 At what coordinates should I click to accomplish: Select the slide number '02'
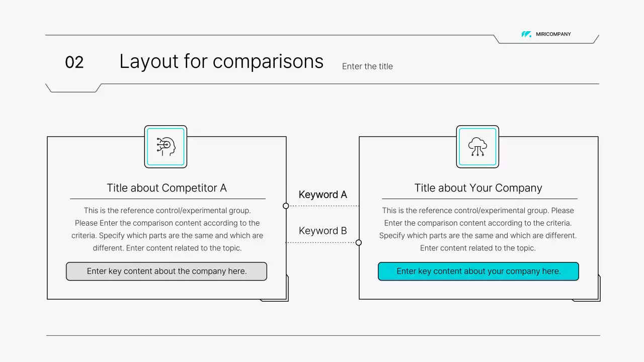click(x=74, y=62)
